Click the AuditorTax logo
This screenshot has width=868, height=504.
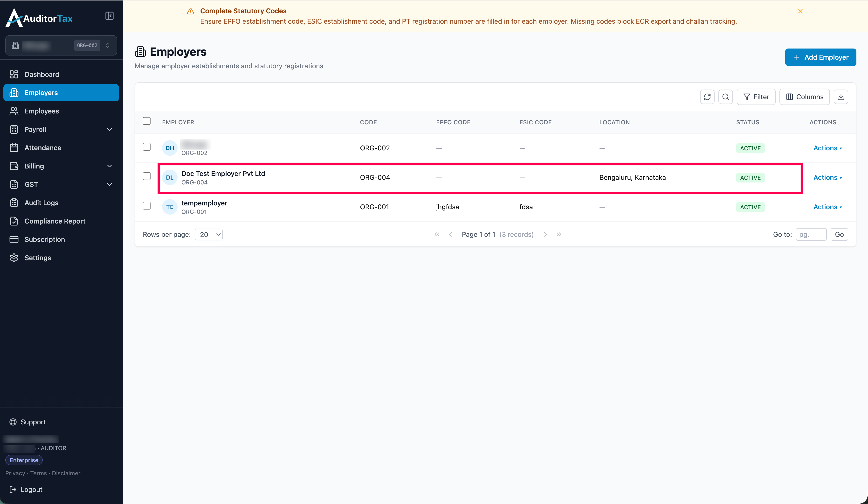[39, 18]
